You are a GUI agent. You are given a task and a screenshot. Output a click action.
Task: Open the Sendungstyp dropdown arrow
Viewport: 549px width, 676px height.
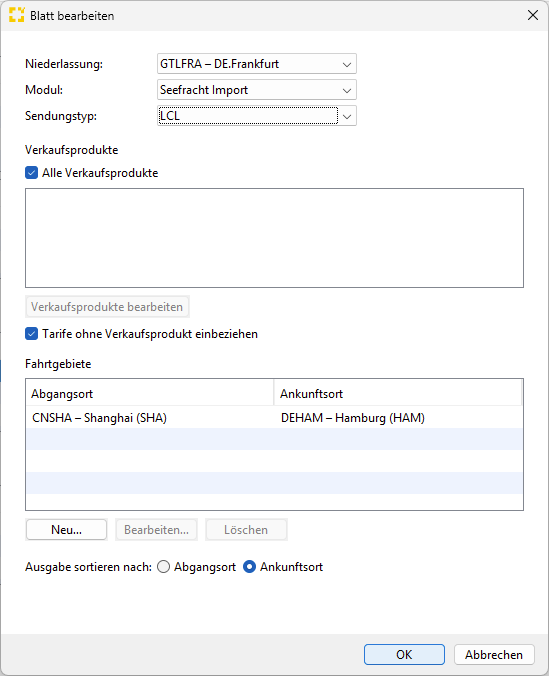tap(347, 116)
